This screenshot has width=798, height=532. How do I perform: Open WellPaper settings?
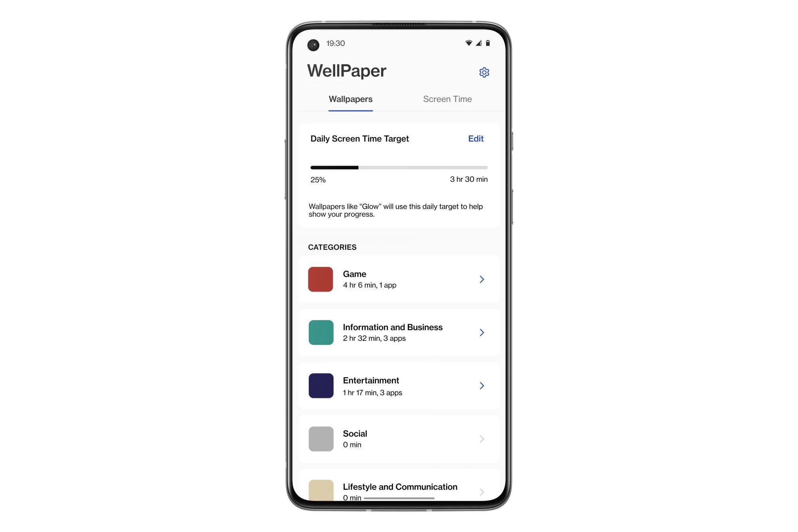pos(484,72)
